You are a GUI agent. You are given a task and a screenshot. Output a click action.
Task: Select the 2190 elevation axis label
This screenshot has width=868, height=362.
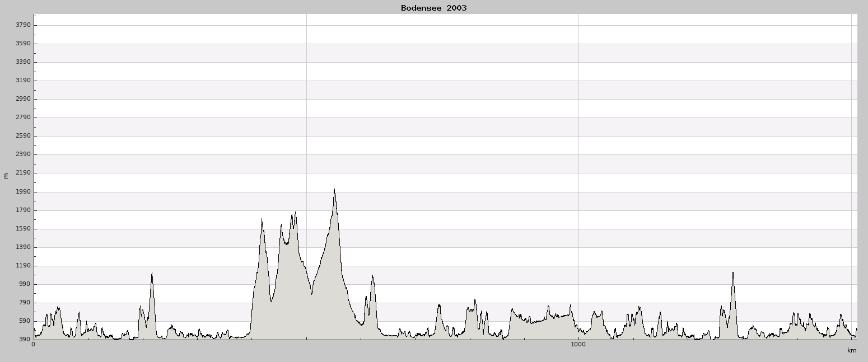23,173
